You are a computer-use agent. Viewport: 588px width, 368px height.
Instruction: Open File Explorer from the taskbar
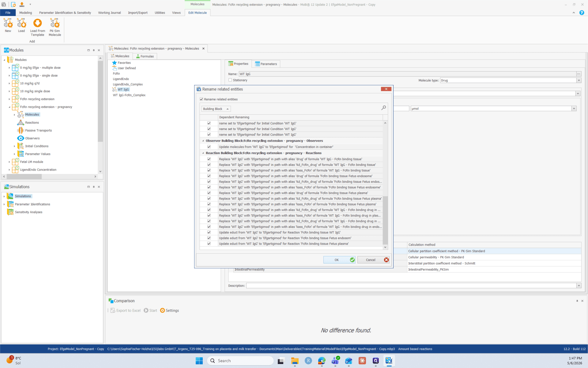(x=295, y=361)
